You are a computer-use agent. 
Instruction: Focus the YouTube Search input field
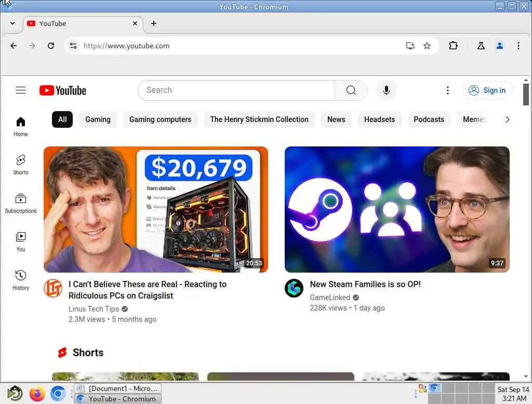pyautogui.click(x=236, y=90)
